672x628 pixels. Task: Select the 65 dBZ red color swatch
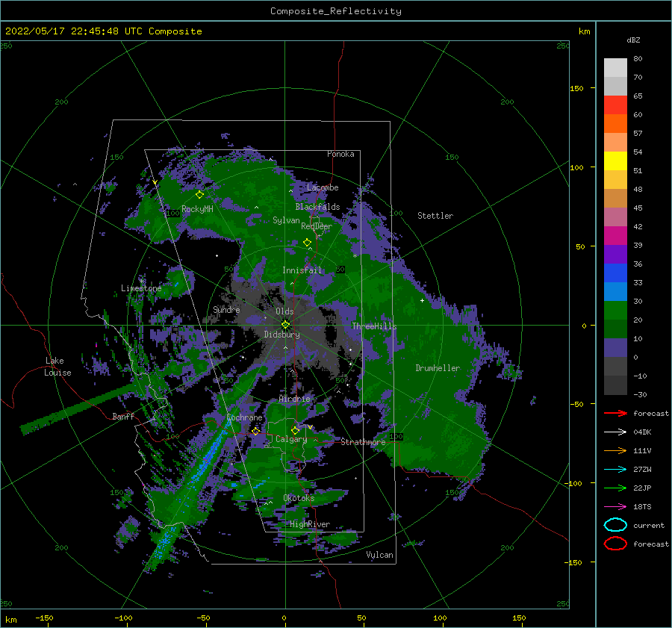615,105
